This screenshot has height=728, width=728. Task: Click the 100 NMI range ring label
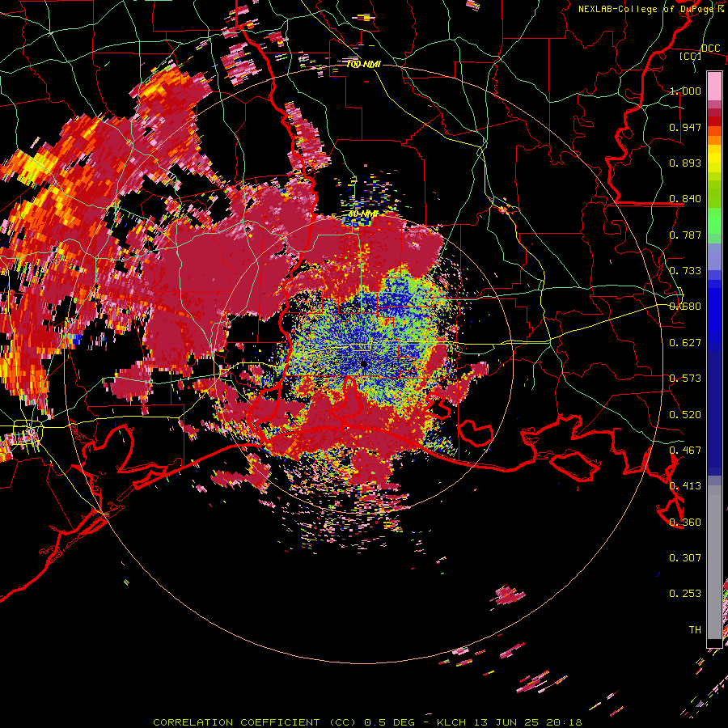(x=363, y=64)
